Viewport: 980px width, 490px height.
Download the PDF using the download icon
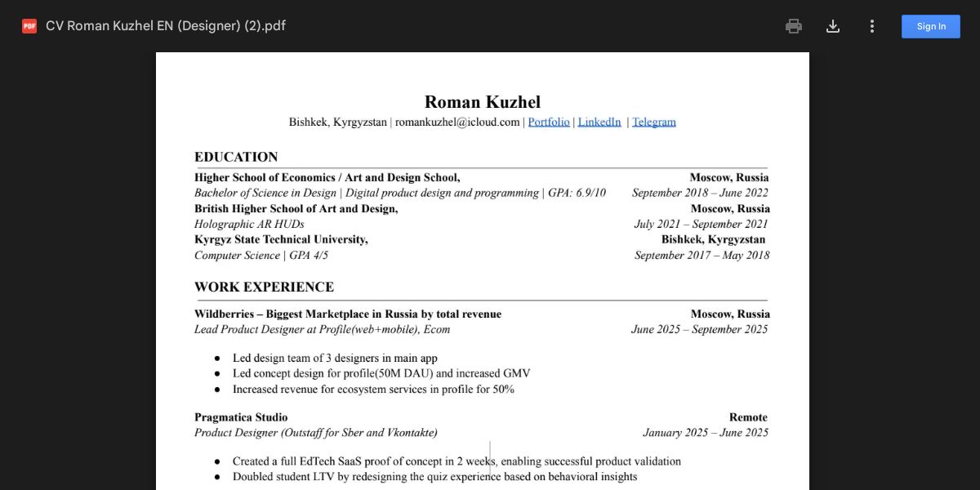(x=833, y=26)
